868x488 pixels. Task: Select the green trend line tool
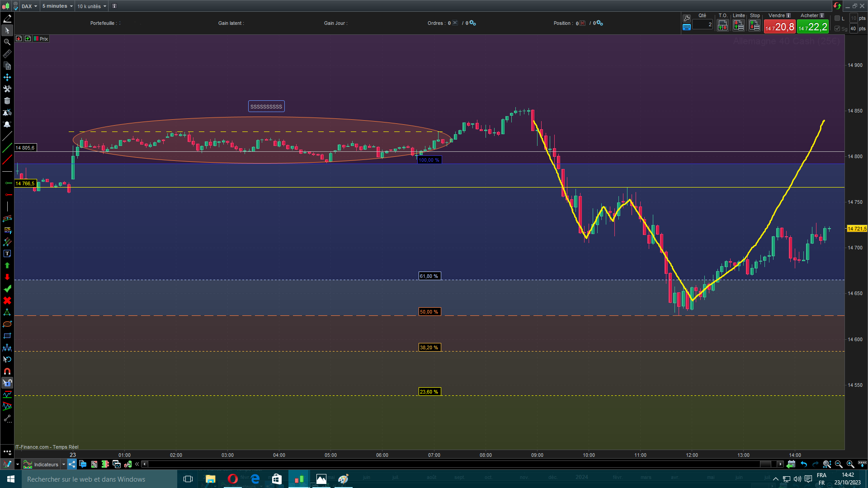(x=7, y=148)
